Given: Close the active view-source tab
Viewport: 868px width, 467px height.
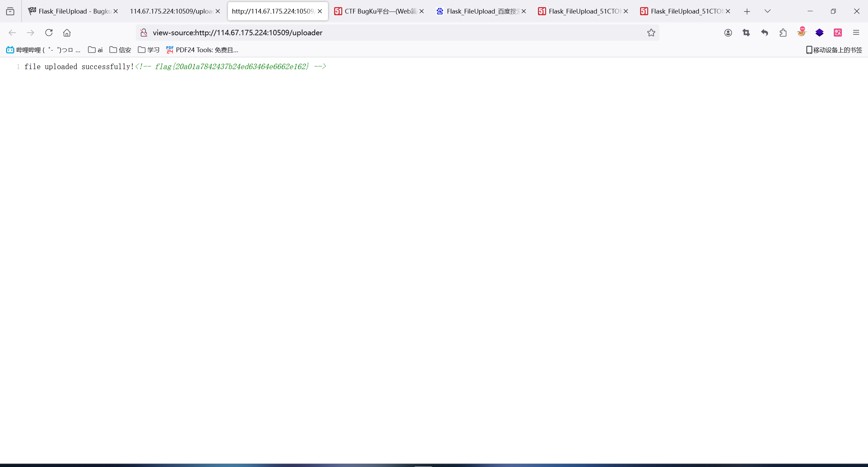Looking at the screenshot, I should pyautogui.click(x=320, y=11).
